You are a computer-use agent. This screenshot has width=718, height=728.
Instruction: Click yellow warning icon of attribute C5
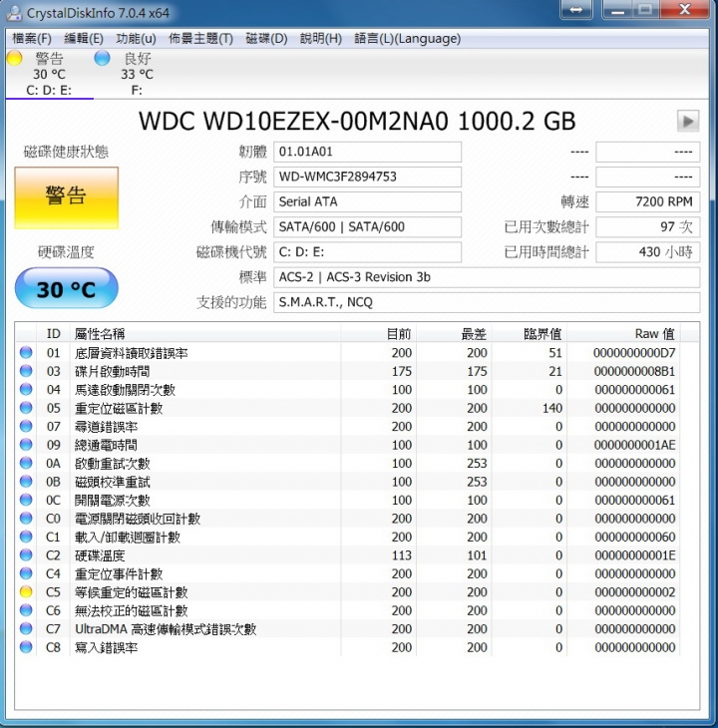26,592
